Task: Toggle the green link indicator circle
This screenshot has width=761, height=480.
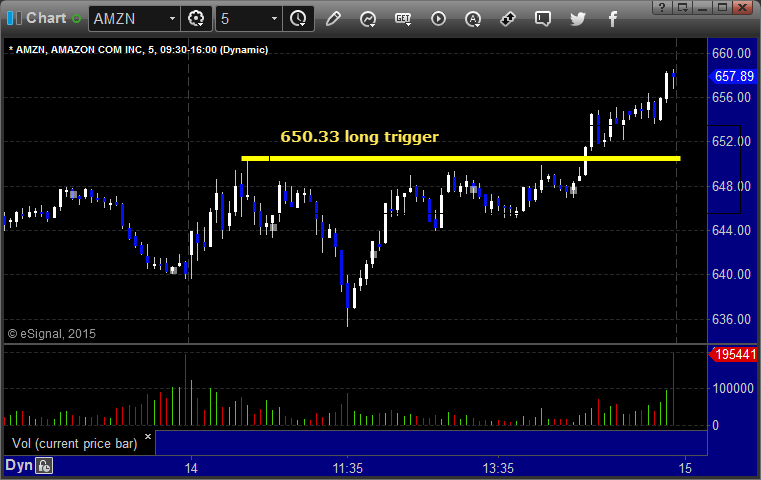Action: click(x=76, y=19)
